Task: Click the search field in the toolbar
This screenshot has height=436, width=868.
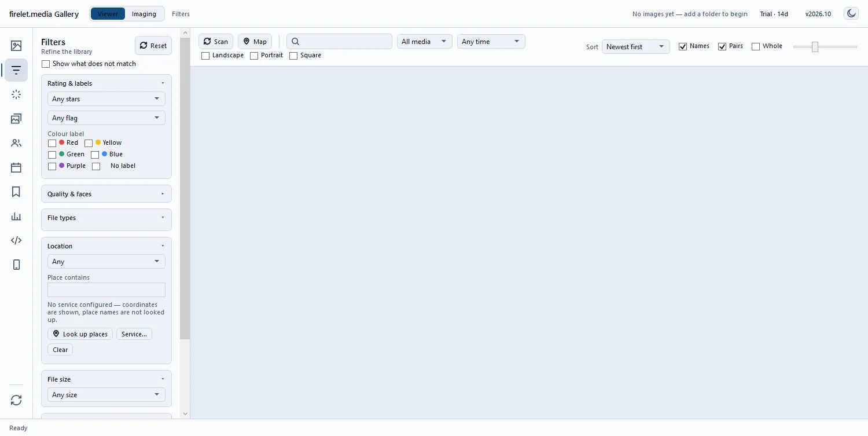Action: [339, 42]
